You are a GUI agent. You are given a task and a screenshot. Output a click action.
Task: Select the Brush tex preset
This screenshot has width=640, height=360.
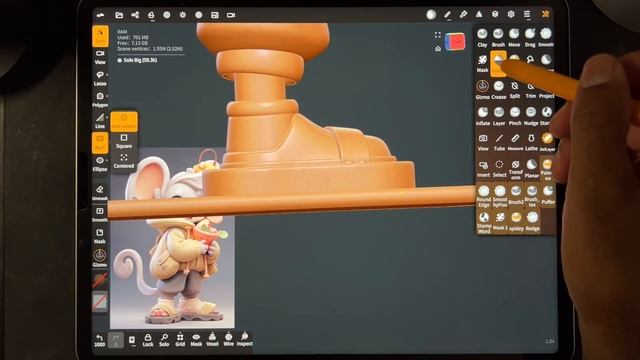coord(531,196)
